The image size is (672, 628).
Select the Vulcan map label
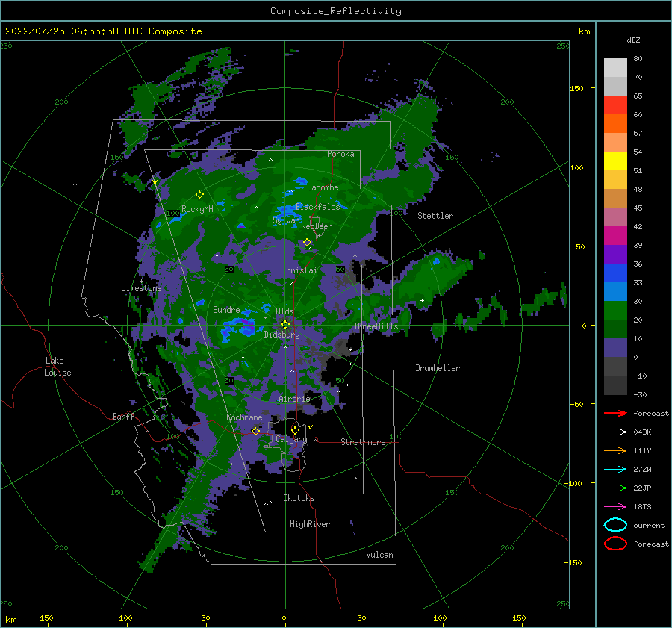(x=380, y=555)
